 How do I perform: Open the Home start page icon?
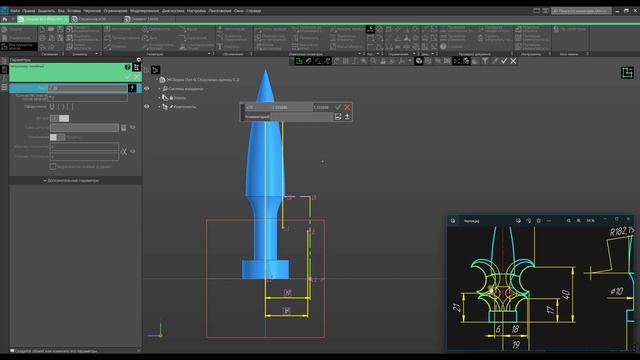pos(5,19)
